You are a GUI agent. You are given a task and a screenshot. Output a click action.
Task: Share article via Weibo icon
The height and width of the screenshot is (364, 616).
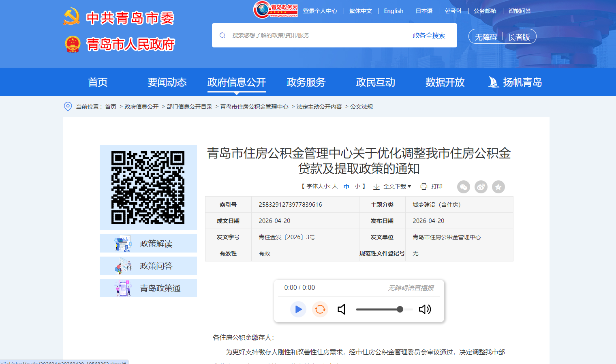coord(481,187)
